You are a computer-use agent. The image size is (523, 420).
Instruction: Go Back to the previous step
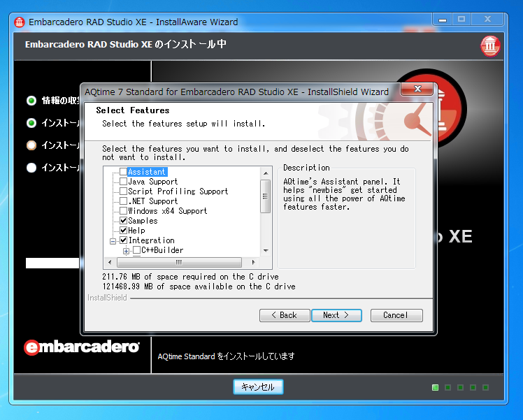(x=285, y=315)
